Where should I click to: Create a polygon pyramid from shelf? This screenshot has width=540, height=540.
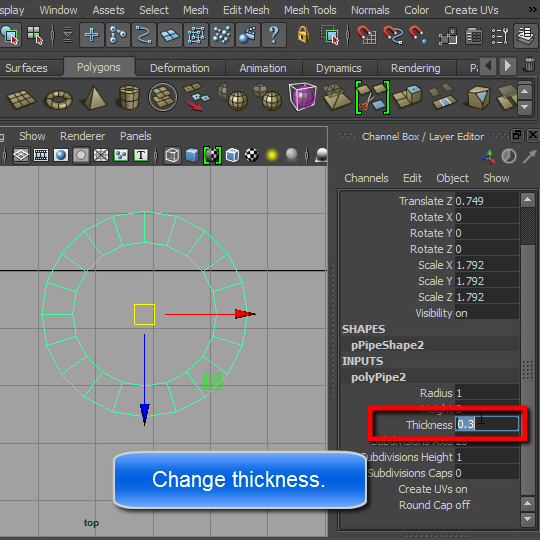tap(94, 98)
